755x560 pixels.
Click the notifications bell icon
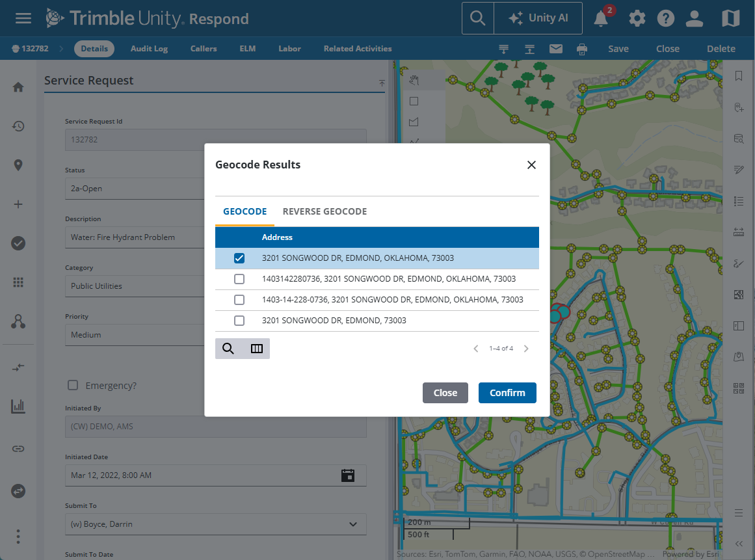[601, 19]
